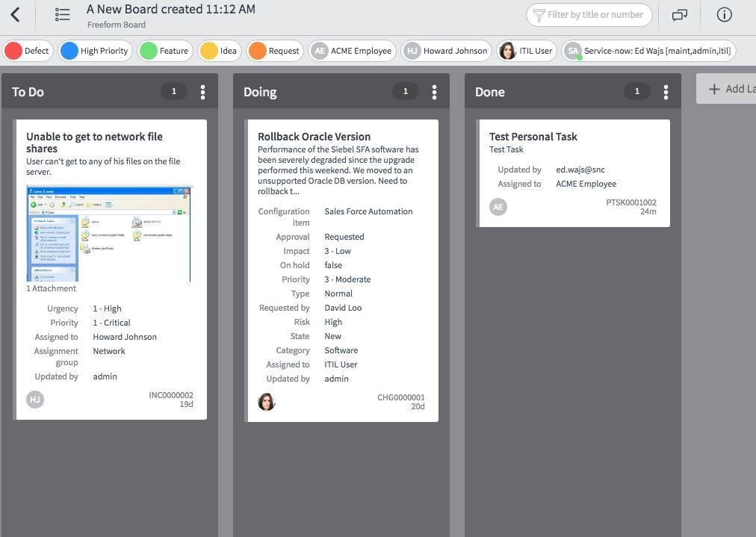The height and width of the screenshot is (537, 756).
Task: Click the ITIL User photo on change card
Action: [x=266, y=402]
